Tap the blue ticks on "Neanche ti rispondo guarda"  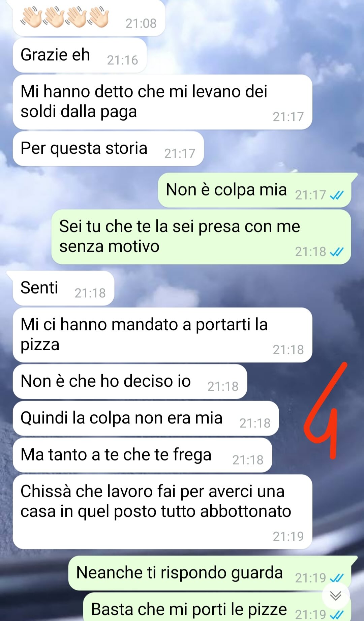[337, 578]
